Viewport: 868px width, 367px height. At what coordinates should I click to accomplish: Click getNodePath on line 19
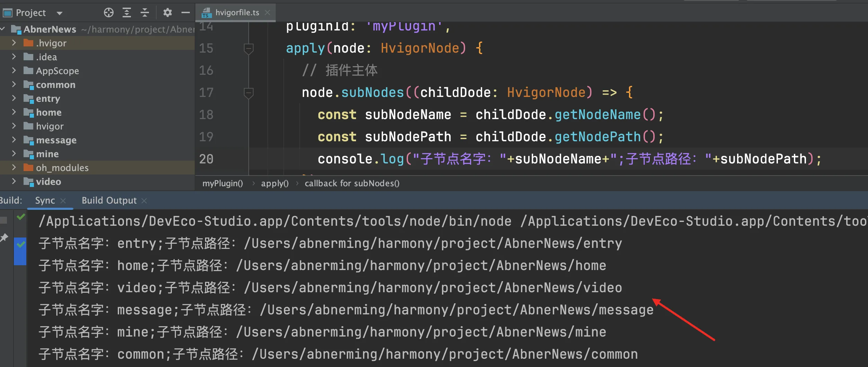597,137
